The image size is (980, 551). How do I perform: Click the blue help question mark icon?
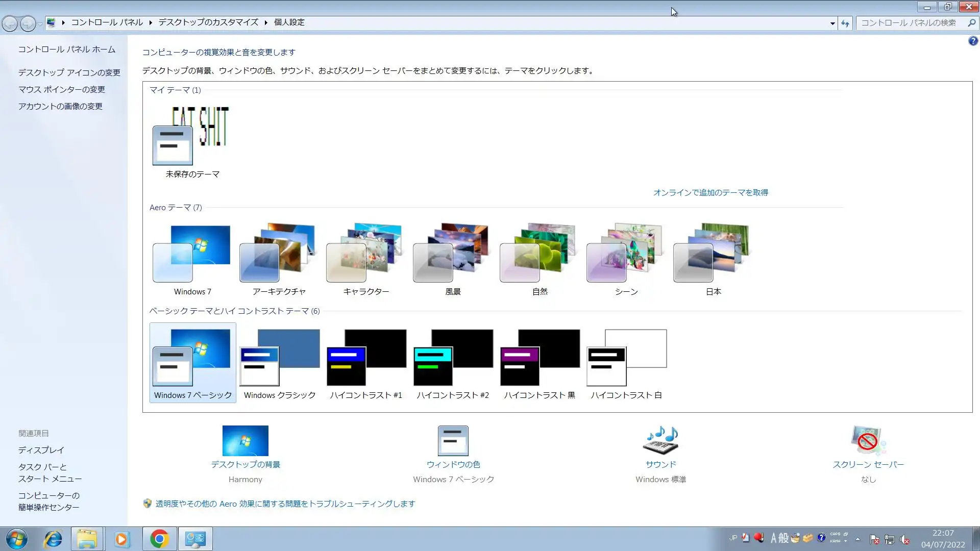coord(973,41)
